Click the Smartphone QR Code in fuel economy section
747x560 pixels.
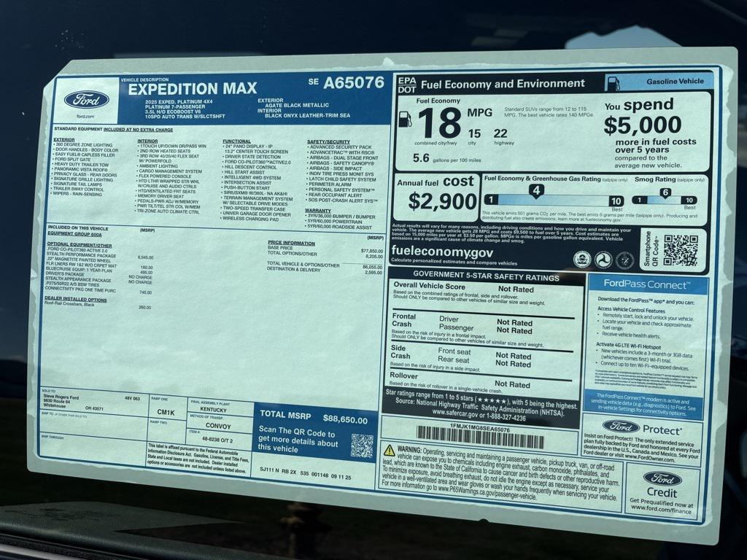680,250
